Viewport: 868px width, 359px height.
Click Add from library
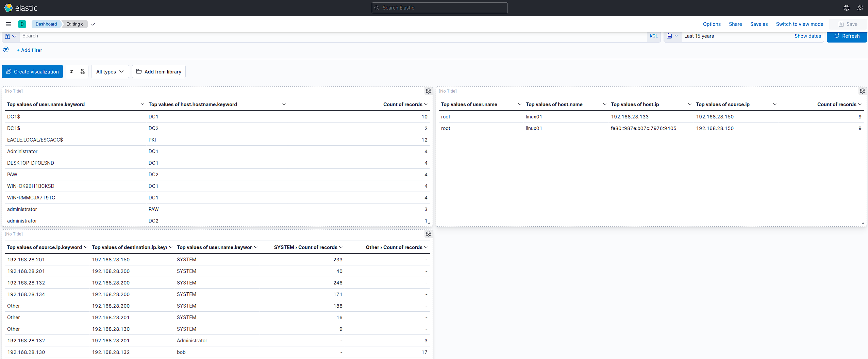click(x=159, y=71)
